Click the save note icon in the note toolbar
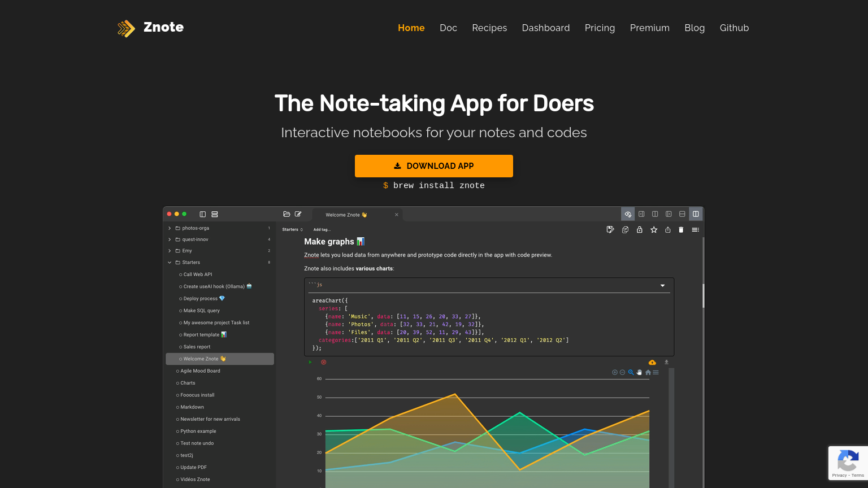The width and height of the screenshot is (868, 488). tap(610, 229)
